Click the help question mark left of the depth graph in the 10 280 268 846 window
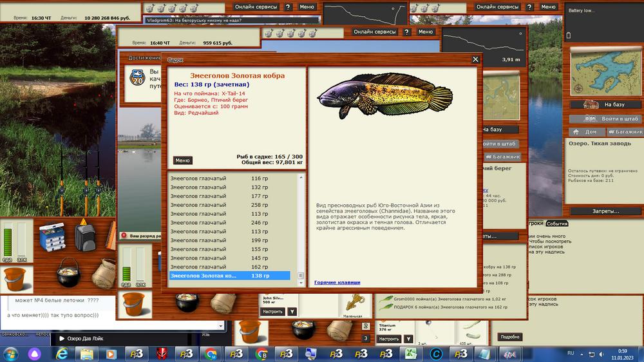644x362 pixels. [x=288, y=7]
